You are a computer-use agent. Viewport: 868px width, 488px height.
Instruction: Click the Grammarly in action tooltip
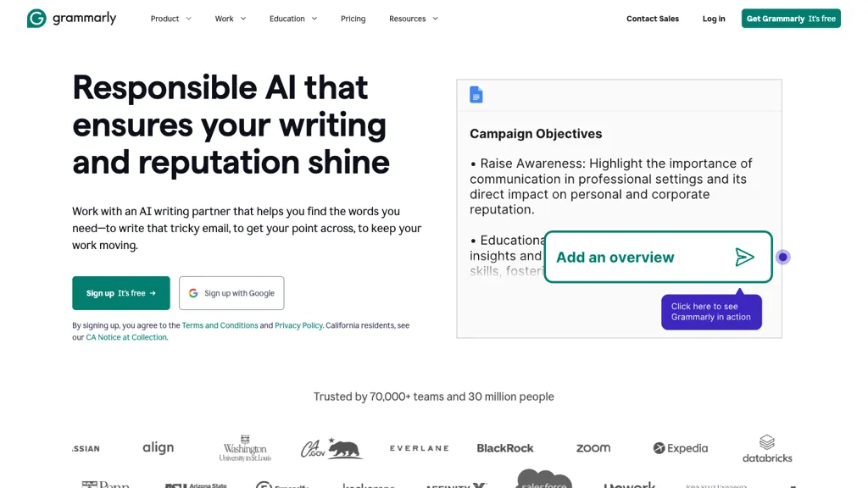[711, 312]
